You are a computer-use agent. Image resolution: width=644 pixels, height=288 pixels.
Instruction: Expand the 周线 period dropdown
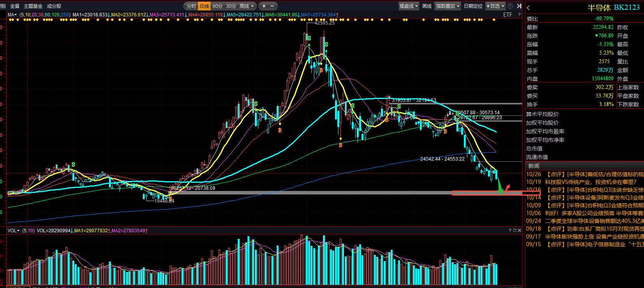(247, 6)
